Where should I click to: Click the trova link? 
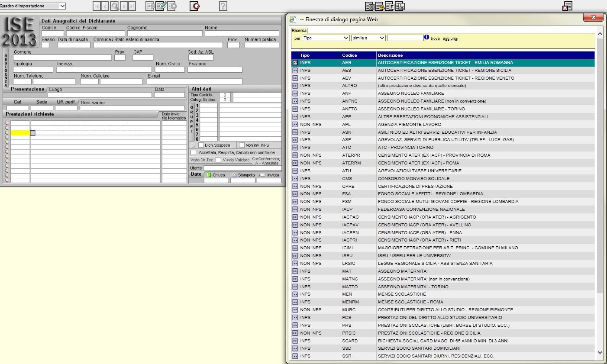click(435, 39)
